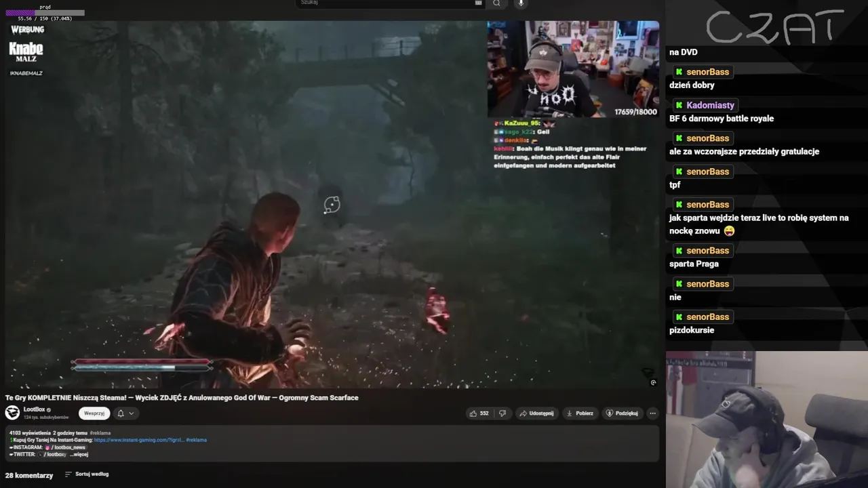Image resolution: width=868 pixels, height=488 pixels.
Task: Click the 28 komentarzy heading
Action: pos(29,475)
